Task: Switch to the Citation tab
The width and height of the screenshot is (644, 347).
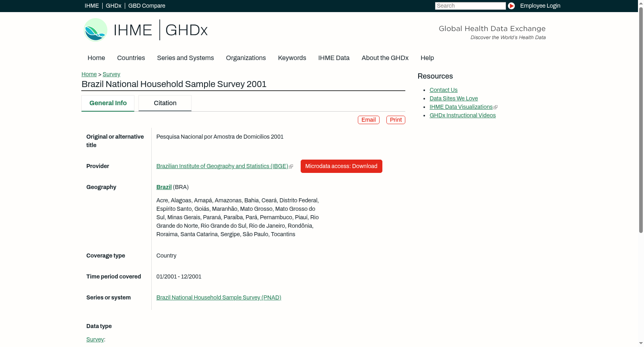Action: point(165,103)
